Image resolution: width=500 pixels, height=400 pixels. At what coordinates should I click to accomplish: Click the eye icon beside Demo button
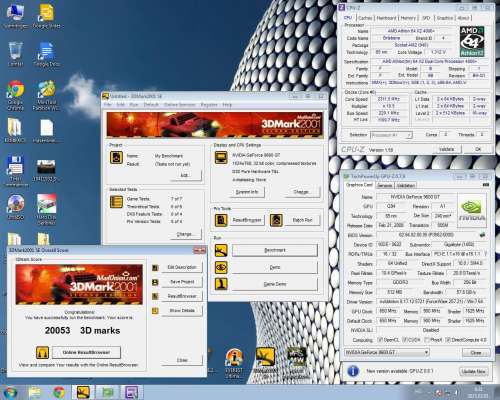coord(221,267)
